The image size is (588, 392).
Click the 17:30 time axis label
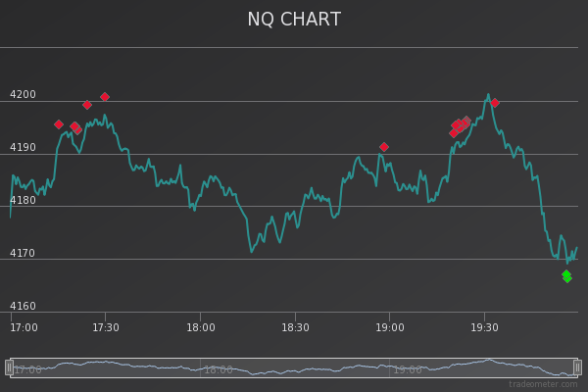(x=106, y=328)
